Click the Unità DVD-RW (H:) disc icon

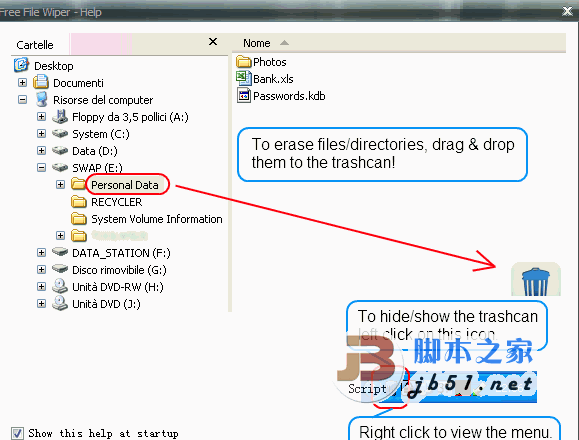pyautogui.click(x=60, y=286)
